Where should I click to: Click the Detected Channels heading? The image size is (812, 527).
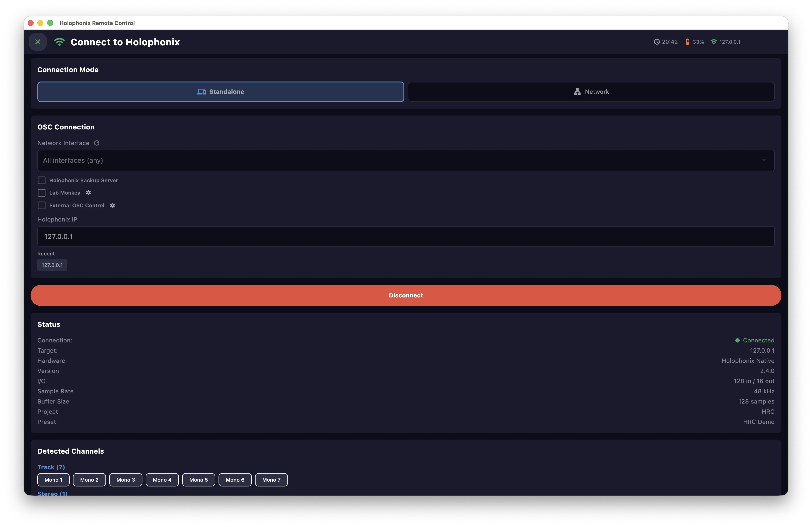coord(71,451)
